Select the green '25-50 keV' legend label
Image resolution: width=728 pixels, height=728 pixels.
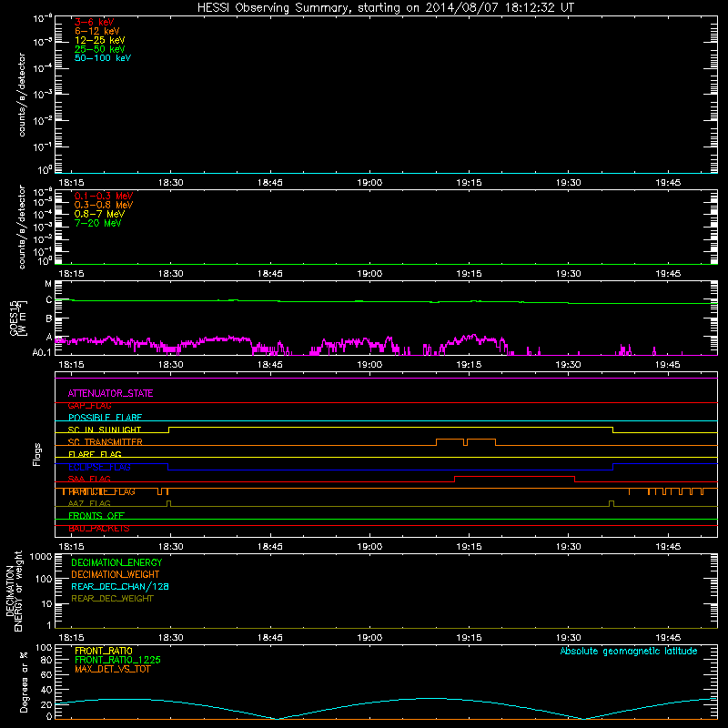(100, 49)
